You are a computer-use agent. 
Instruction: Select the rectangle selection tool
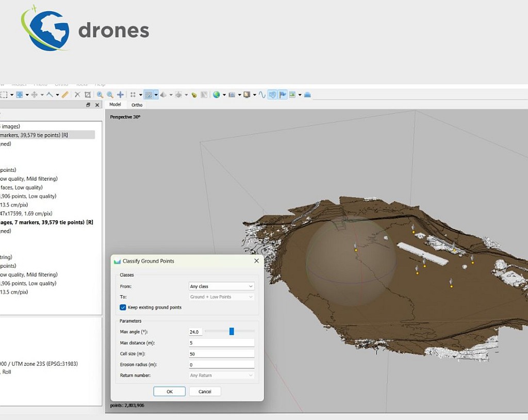4,94
